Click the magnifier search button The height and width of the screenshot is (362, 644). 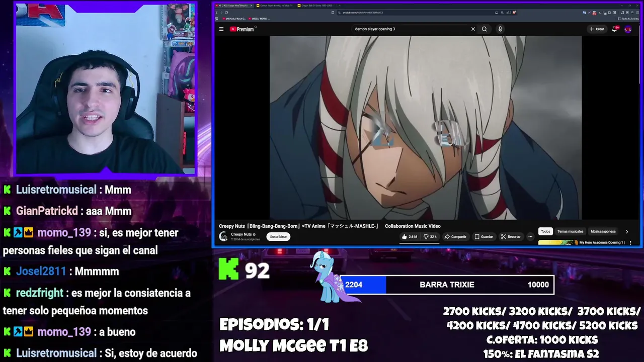(x=484, y=29)
